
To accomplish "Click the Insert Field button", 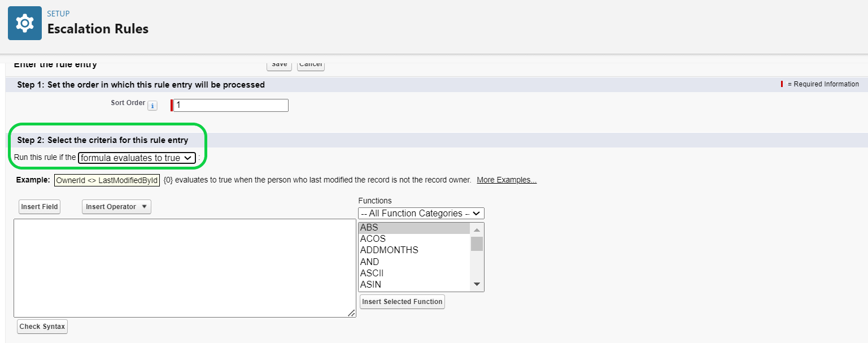I will point(39,206).
